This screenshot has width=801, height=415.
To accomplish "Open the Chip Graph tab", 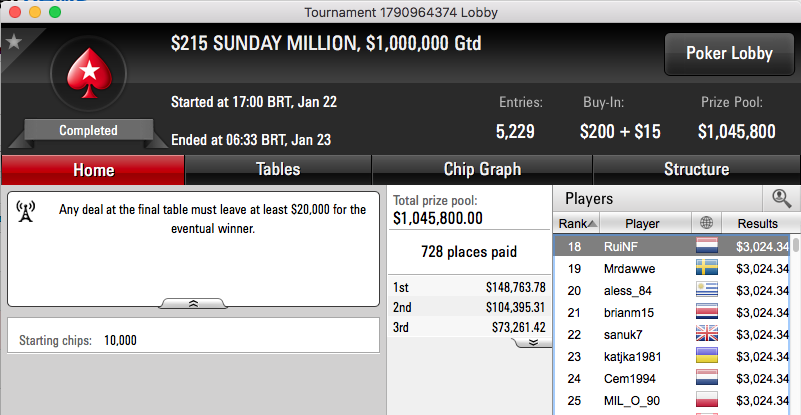I will coord(482,170).
